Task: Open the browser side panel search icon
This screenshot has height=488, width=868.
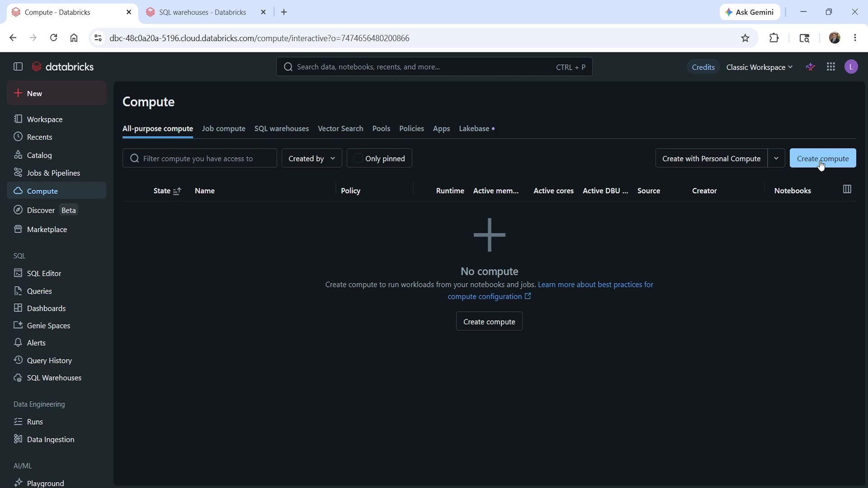Action: click(x=805, y=38)
